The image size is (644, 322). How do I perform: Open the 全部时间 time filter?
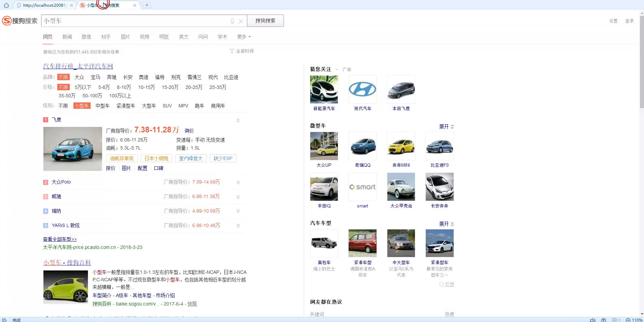pyautogui.click(x=245, y=51)
